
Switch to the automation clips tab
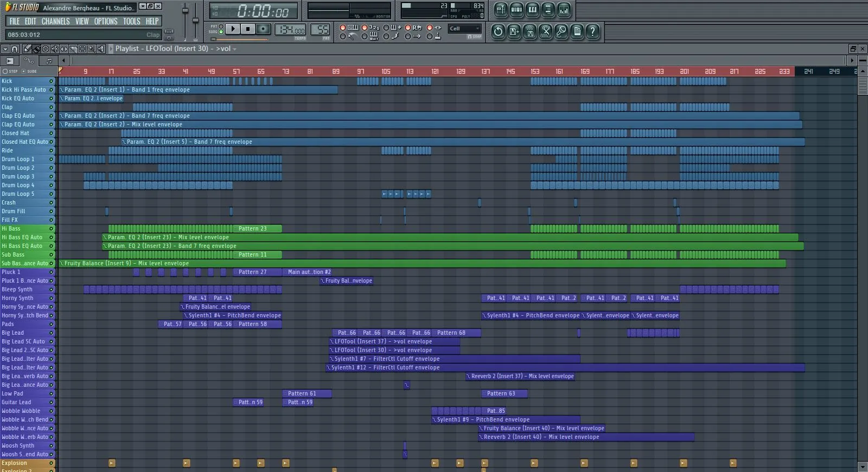coord(29,61)
